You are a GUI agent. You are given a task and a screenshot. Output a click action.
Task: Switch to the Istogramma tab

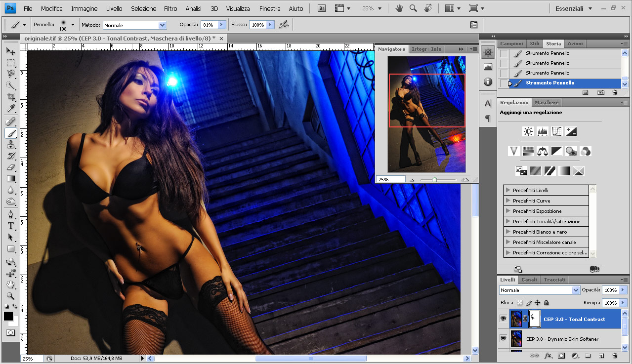pos(420,49)
